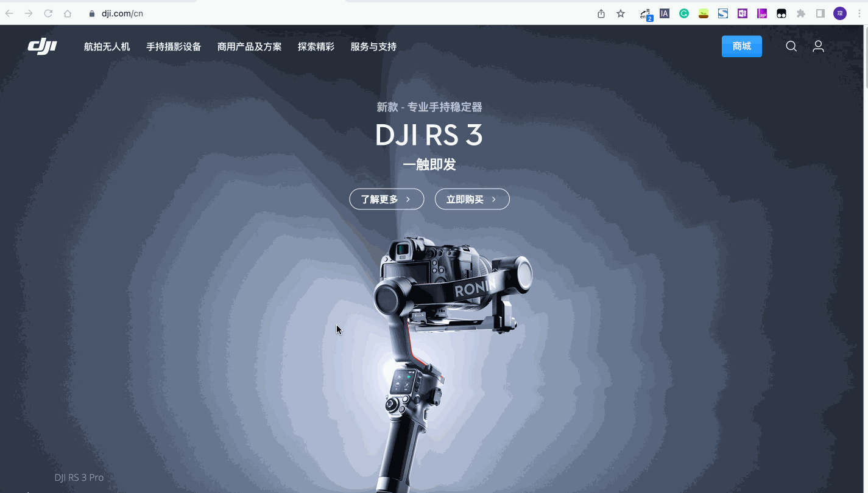The width and height of the screenshot is (868, 493).
Task: Click the blue 商城 store button
Action: [742, 46]
